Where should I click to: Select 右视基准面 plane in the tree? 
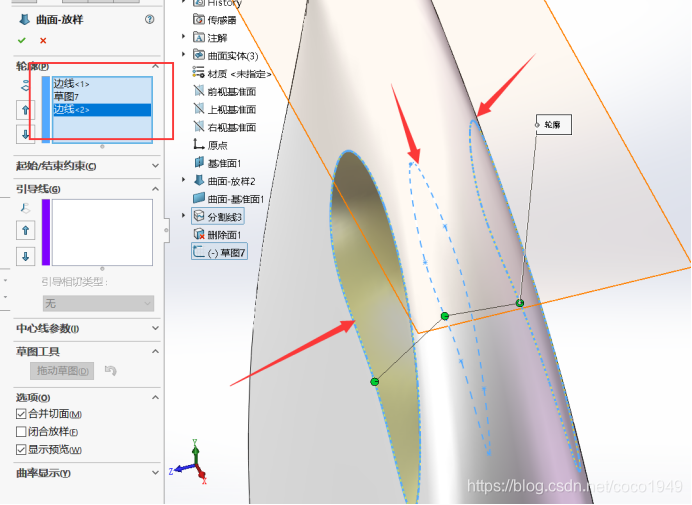232,128
